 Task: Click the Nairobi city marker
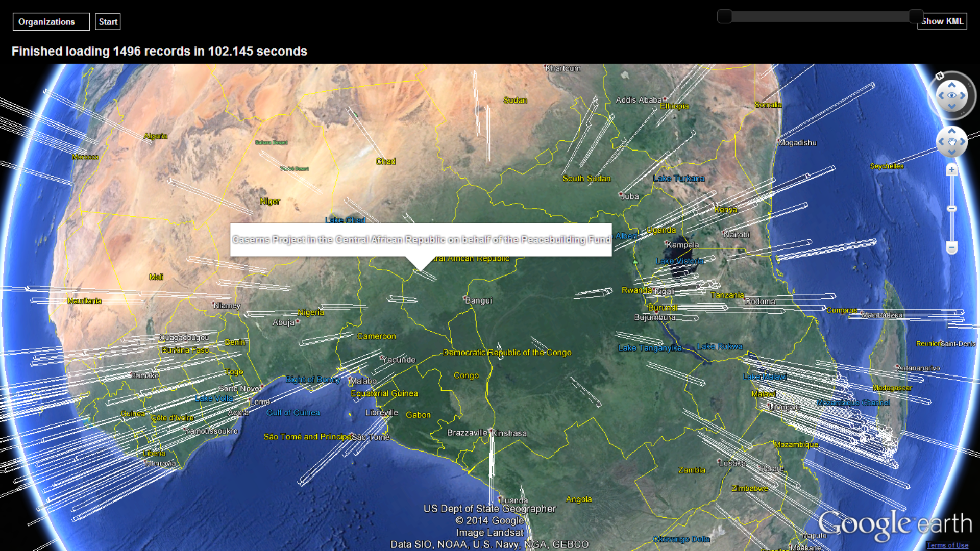click(x=724, y=233)
